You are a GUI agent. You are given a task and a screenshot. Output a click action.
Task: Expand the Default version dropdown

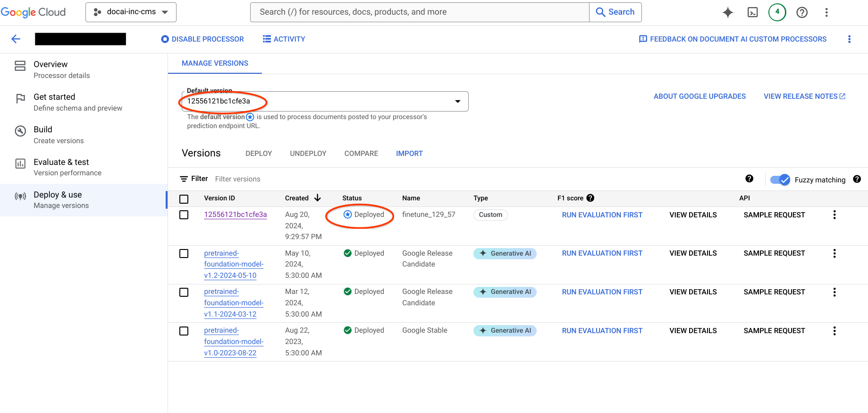[x=457, y=102]
